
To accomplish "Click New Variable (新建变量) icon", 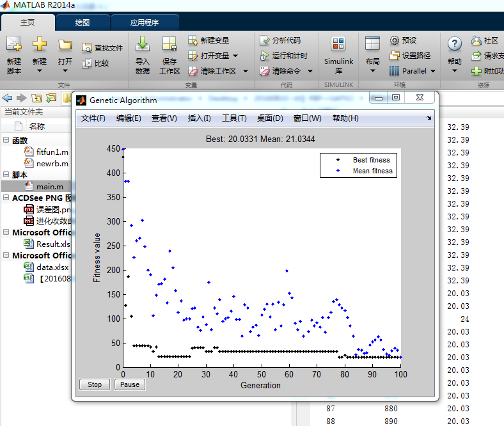I will 193,40.
